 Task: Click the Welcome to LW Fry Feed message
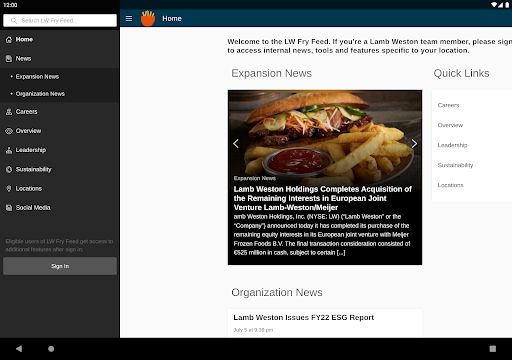tap(369, 46)
